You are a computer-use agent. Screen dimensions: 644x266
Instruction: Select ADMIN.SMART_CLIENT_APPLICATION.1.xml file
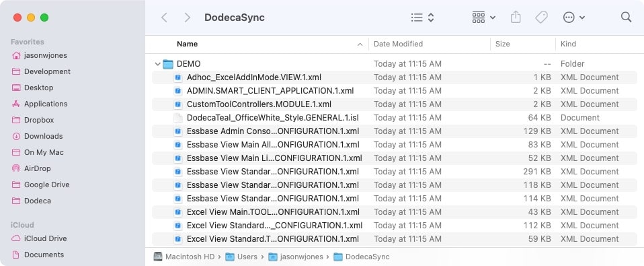tap(270, 91)
